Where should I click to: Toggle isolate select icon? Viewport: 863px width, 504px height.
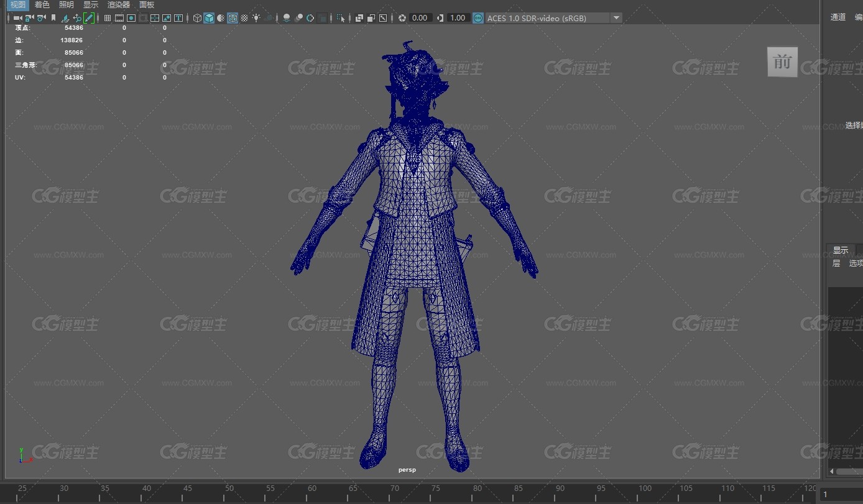340,18
